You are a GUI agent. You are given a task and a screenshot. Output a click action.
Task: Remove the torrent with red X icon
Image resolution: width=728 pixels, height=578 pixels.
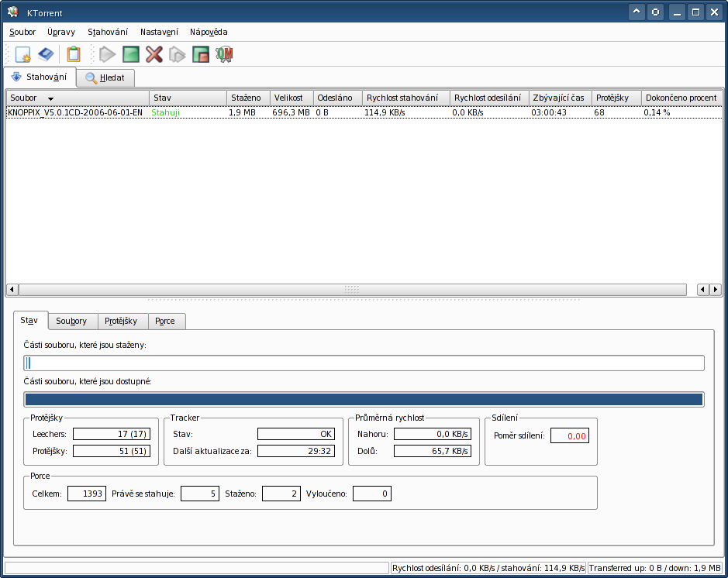click(x=154, y=54)
